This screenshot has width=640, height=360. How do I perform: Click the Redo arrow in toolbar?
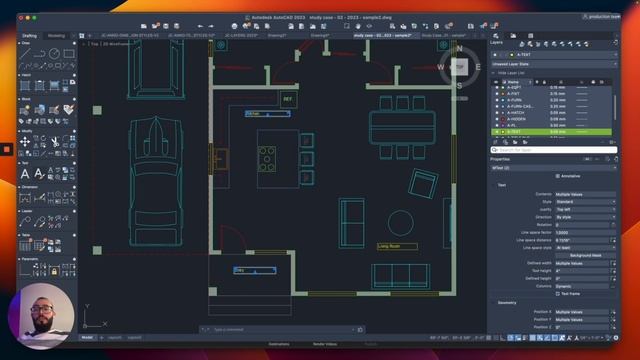tap(211, 26)
